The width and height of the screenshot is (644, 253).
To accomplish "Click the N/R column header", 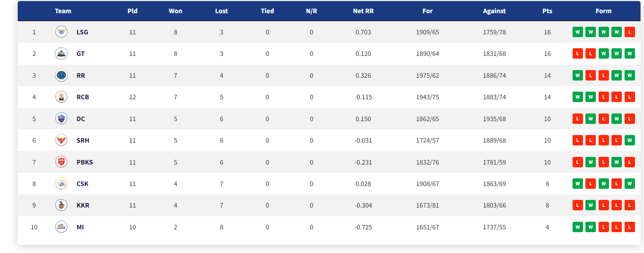I will pos(312,11).
